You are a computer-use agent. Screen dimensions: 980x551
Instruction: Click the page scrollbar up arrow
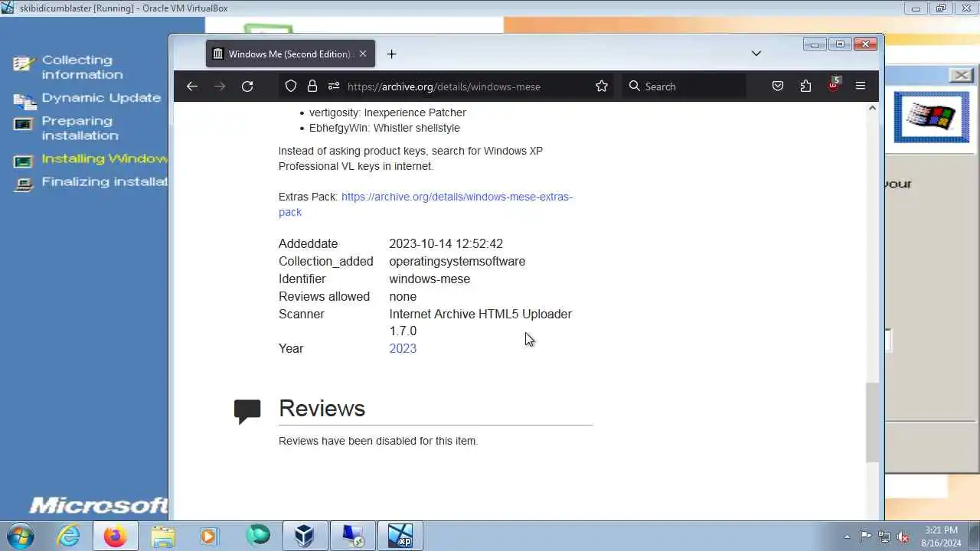pyautogui.click(x=872, y=109)
